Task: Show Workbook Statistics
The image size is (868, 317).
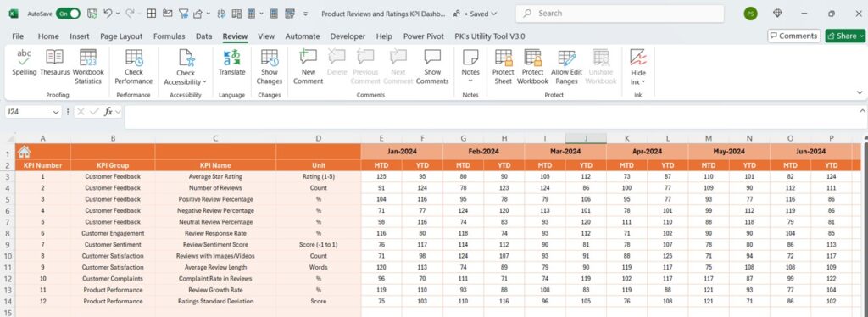Action: tap(88, 66)
